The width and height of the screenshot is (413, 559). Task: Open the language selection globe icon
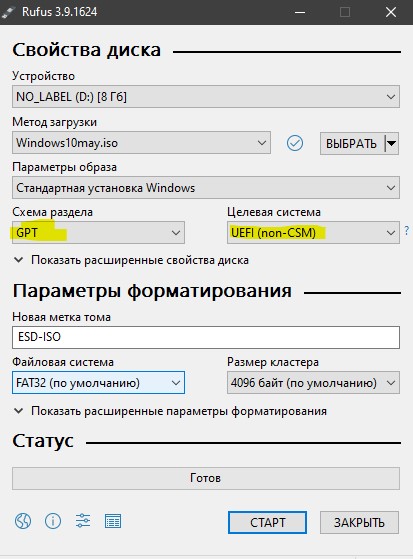coord(23,521)
